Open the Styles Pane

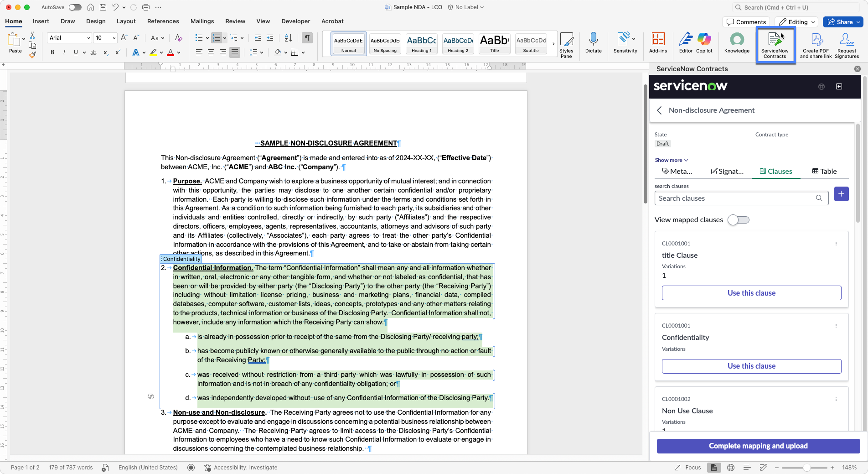coord(566,45)
